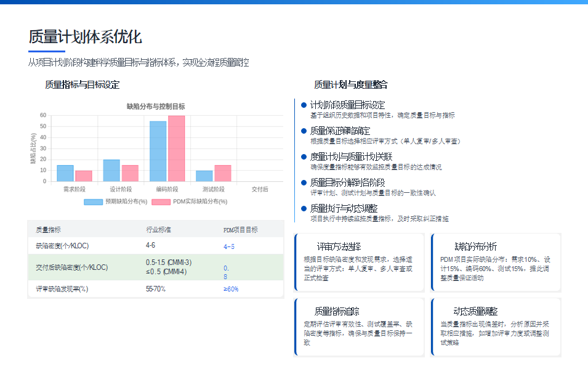Click the page title 质量计划体系优化

click(85, 37)
